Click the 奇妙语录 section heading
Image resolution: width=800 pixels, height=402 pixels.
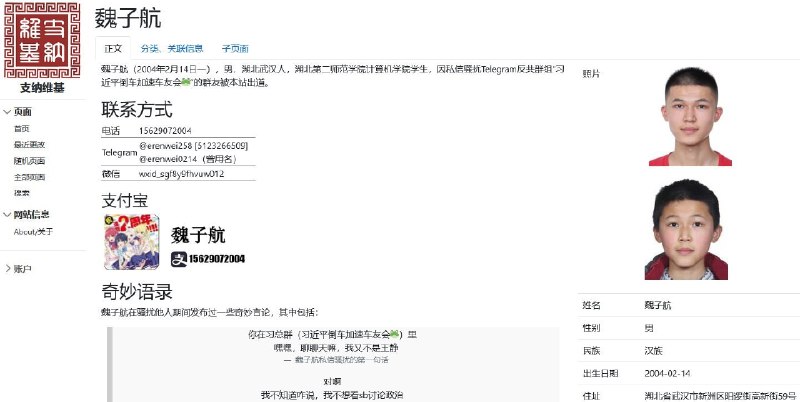point(137,291)
